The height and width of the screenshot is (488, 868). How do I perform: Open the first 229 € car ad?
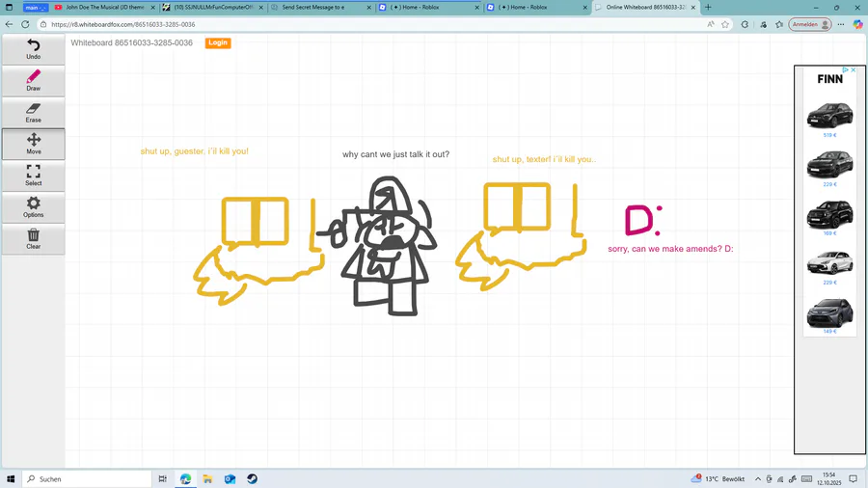coord(829,168)
